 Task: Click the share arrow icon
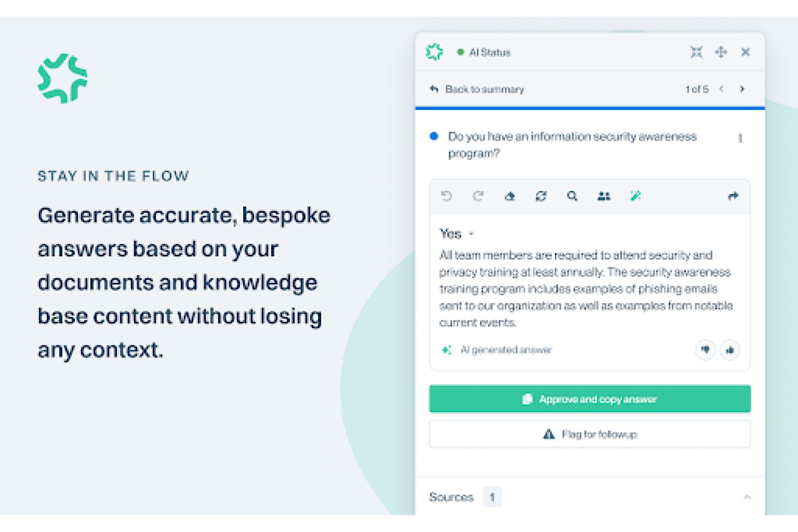(x=733, y=196)
